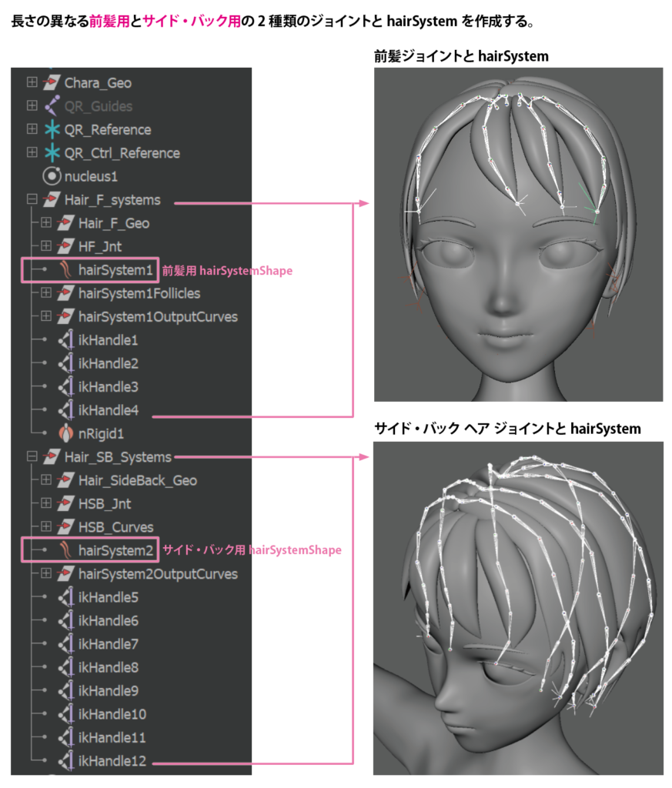Image resolution: width=672 pixels, height=788 pixels.
Task: Click the hairSystem1 node icon
Action: point(66,270)
